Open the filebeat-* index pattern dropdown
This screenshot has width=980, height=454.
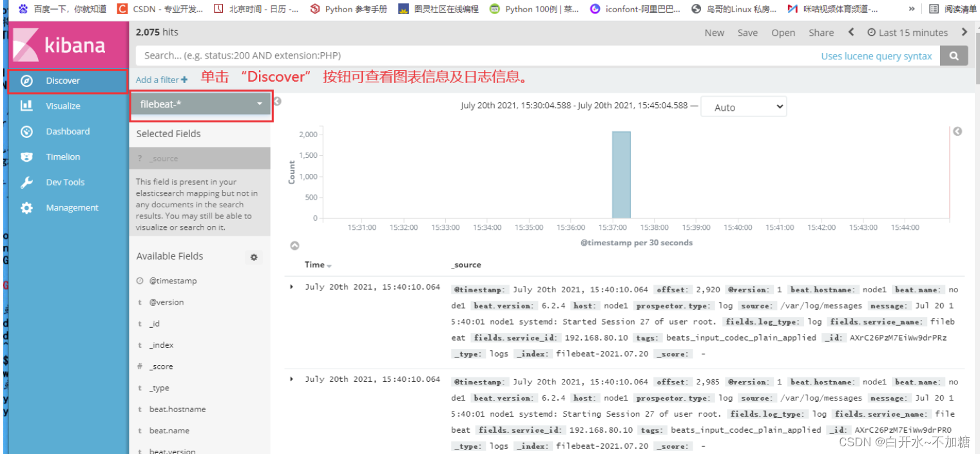(x=201, y=104)
